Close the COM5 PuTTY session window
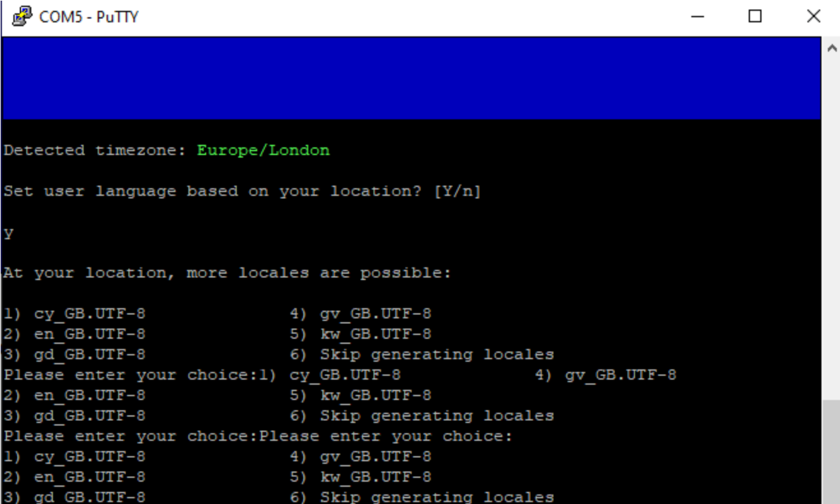The width and height of the screenshot is (840, 504). (x=813, y=17)
